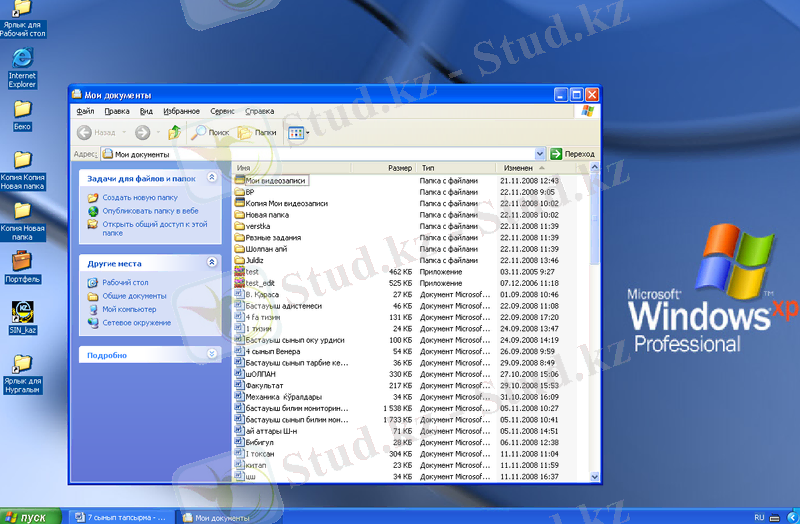Screen dimensions: 800x524
Task: Open the Сервис menu
Action: 222,111
